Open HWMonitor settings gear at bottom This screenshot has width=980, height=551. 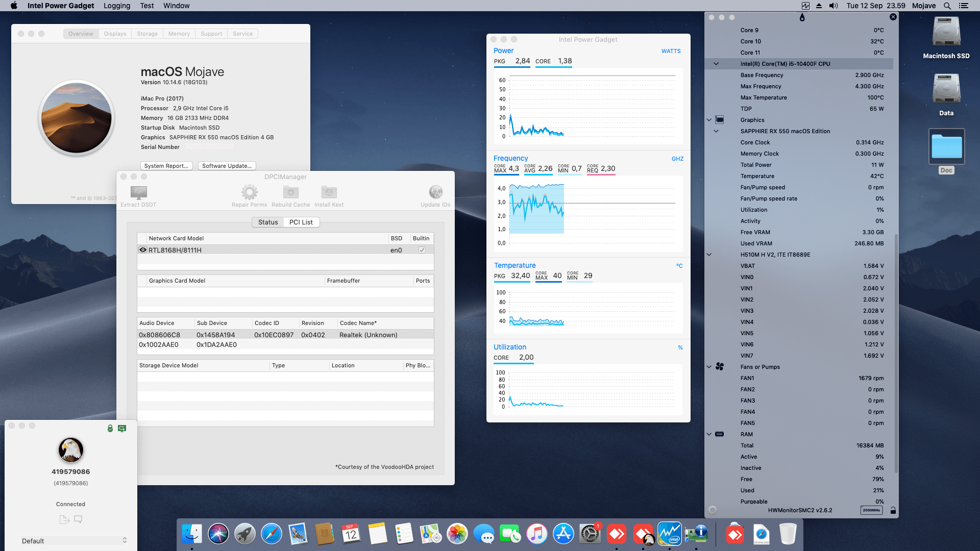click(713, 510)
